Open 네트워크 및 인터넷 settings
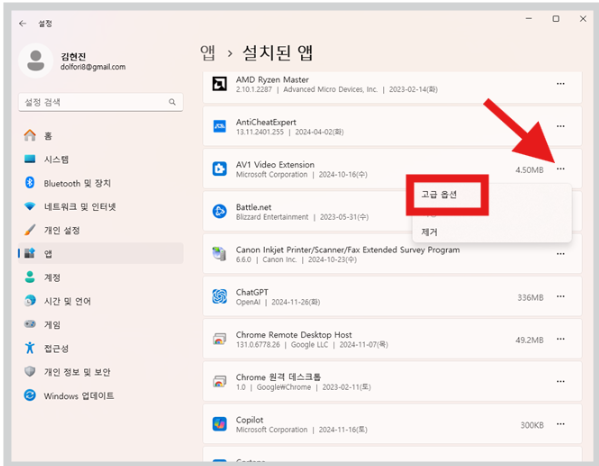This screenshot has width=599, height=466. [100, 207]
